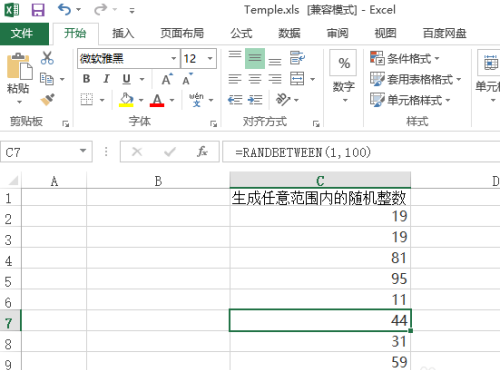
Task: Toggle Italic formatting
Action: tap(106, 79)
